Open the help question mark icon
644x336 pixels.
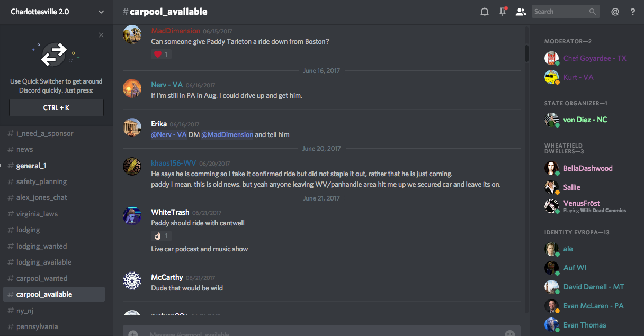pyautogui.click(x=633, y=12)
